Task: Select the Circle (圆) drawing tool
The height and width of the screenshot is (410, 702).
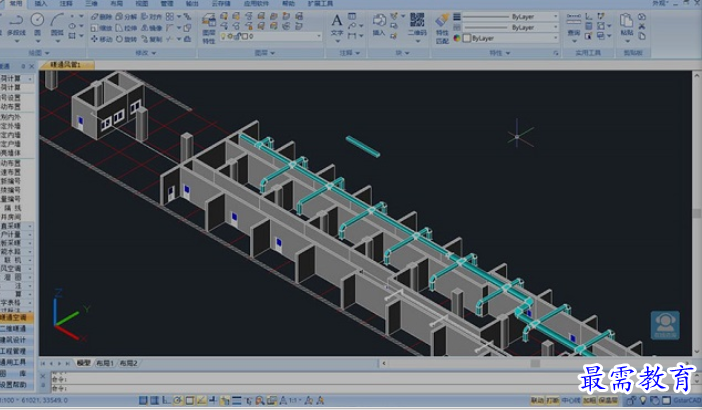Action: pyautogui.click(x=37, y=25)
